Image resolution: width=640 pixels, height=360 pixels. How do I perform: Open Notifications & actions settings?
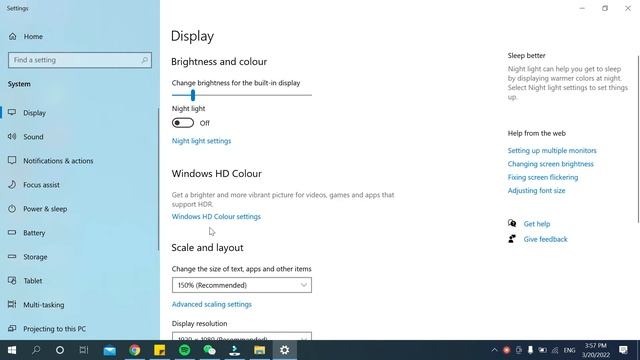pyautogui.click(x=58, y=161)
